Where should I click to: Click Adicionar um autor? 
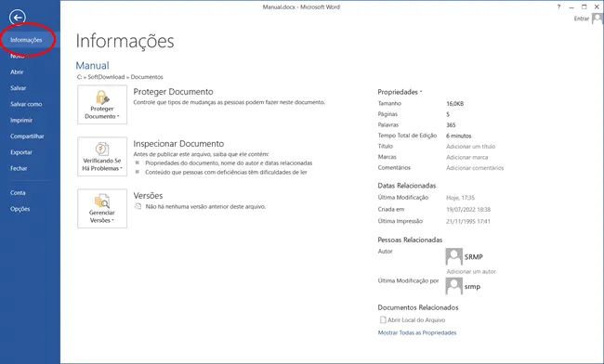pyautogui.click(x=471, y=271)
